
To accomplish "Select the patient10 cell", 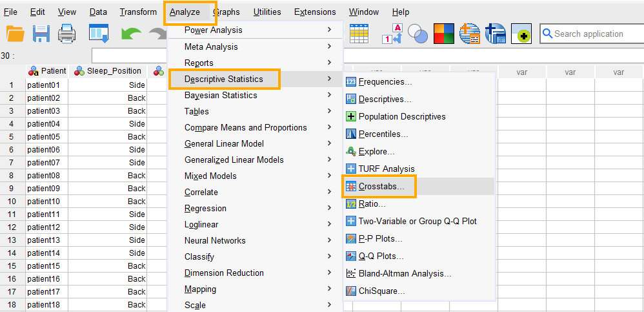I will [x=47, y=202].
